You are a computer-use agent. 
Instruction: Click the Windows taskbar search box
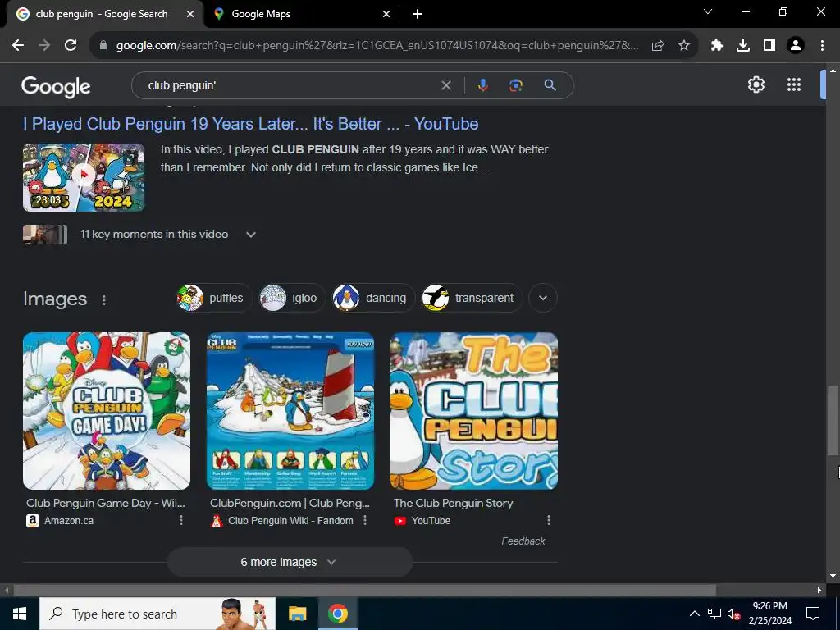[x=157, y=614]
